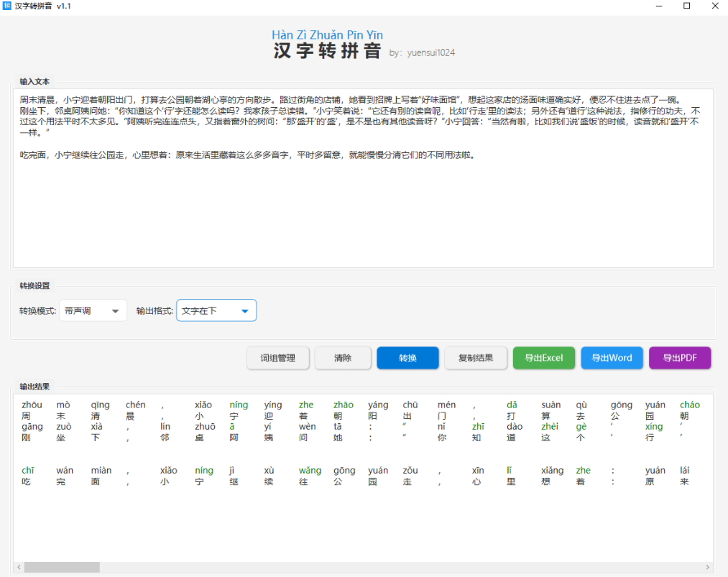Viewport: 728px width, 577px height.
Task: Click the app icon in the title bar
Action: pyautogui.click(x=7, y=6)
